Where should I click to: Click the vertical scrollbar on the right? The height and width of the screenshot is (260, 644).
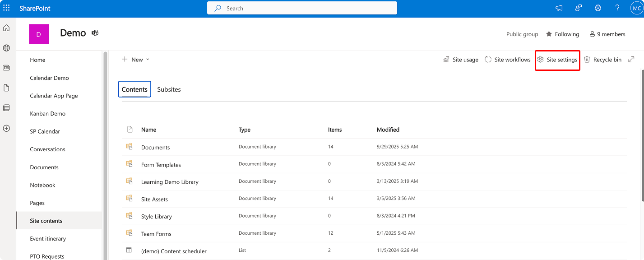642,135
